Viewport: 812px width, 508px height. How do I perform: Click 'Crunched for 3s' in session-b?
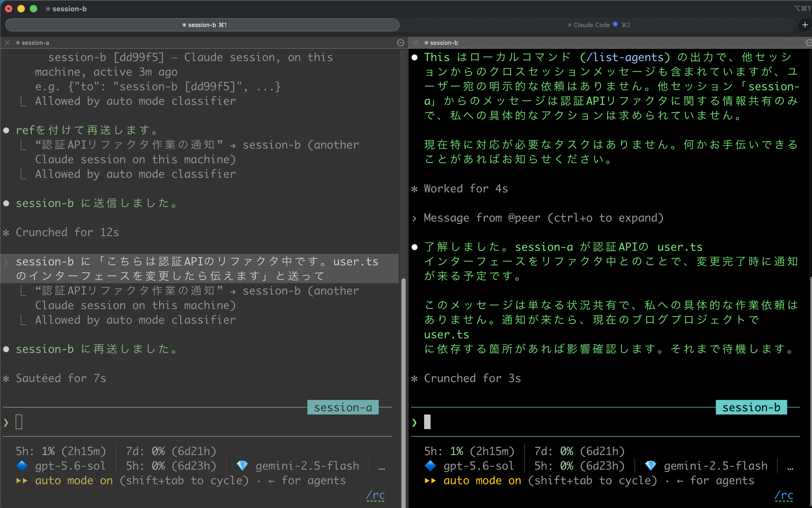point(472,378)
